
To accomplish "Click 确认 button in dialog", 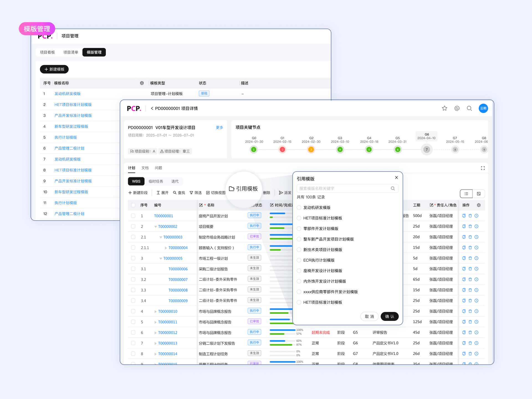I will [x=389, y=316].
